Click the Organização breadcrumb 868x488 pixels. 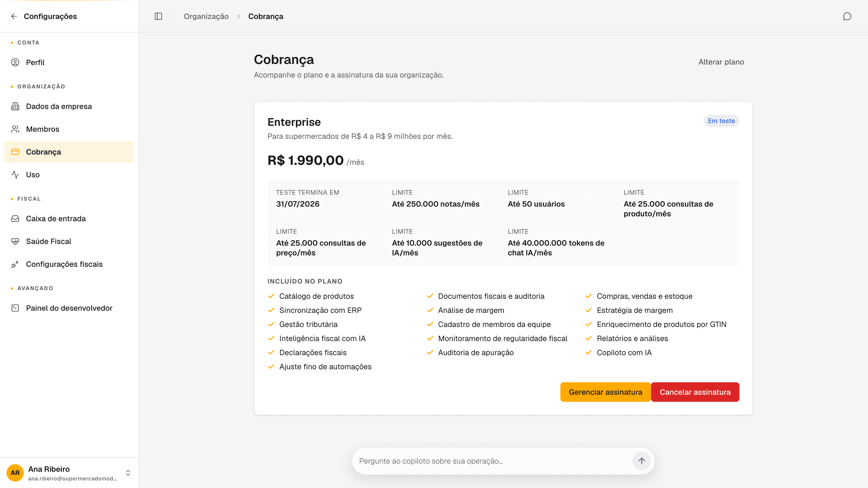tap(206, 16)
